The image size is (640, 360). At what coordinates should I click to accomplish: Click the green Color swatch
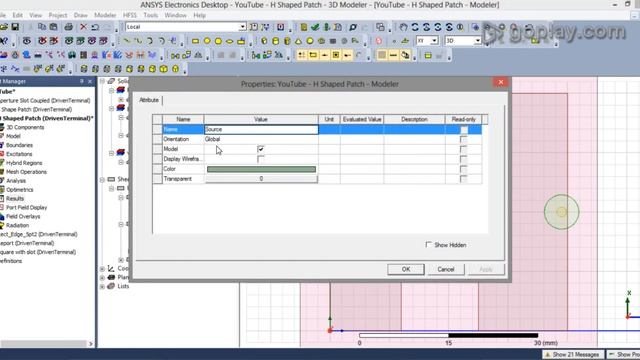(261, 169)
